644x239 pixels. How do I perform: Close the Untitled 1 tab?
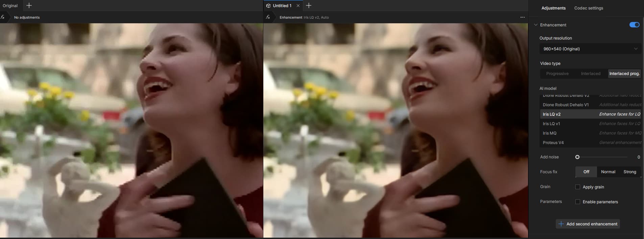[298, 6]
